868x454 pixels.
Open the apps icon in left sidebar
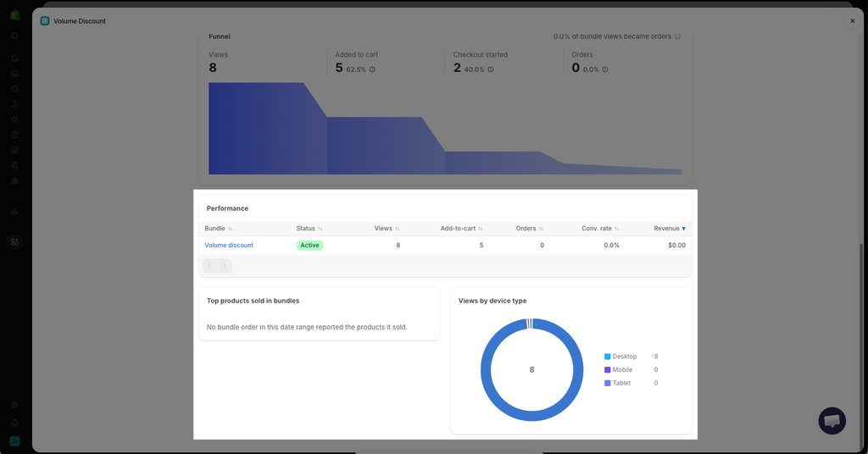click(15, 241)
